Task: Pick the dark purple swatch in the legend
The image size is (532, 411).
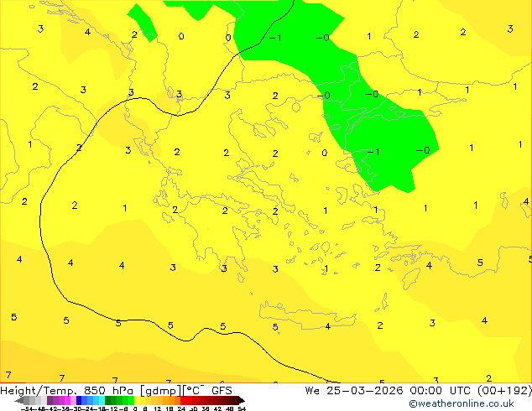Action: click(x=50, y=400)
